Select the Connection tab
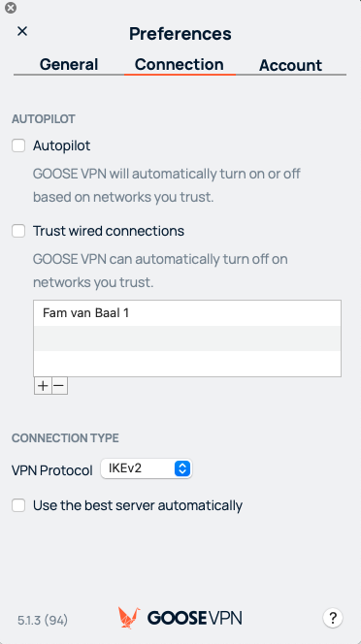The image size is (361, 644). coord(180,64)
